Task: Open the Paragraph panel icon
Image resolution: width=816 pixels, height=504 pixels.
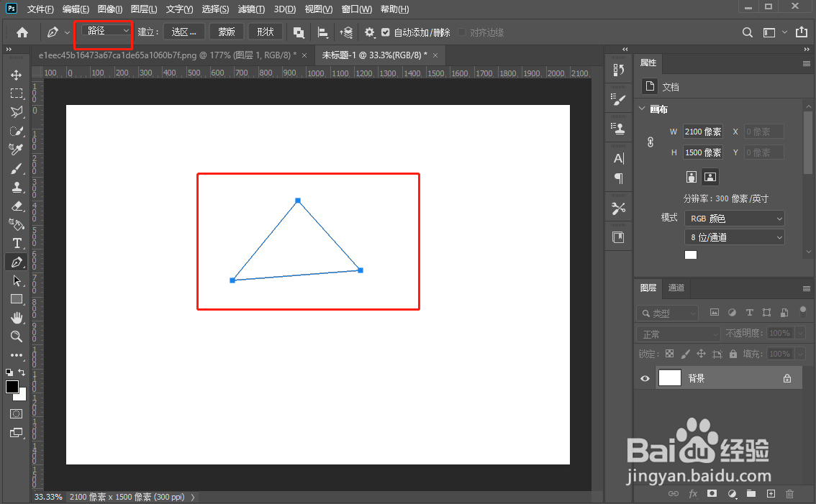Action: coord(618,178)
